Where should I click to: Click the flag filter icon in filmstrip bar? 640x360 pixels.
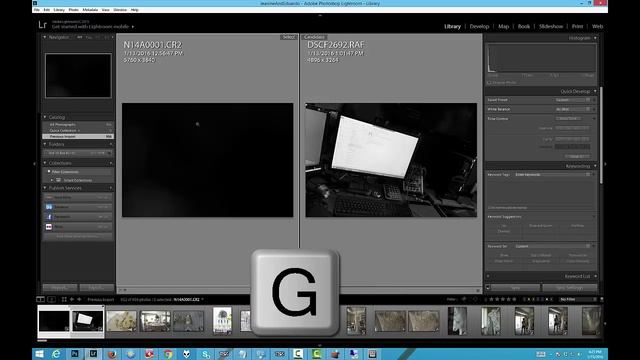coord(464,299)
